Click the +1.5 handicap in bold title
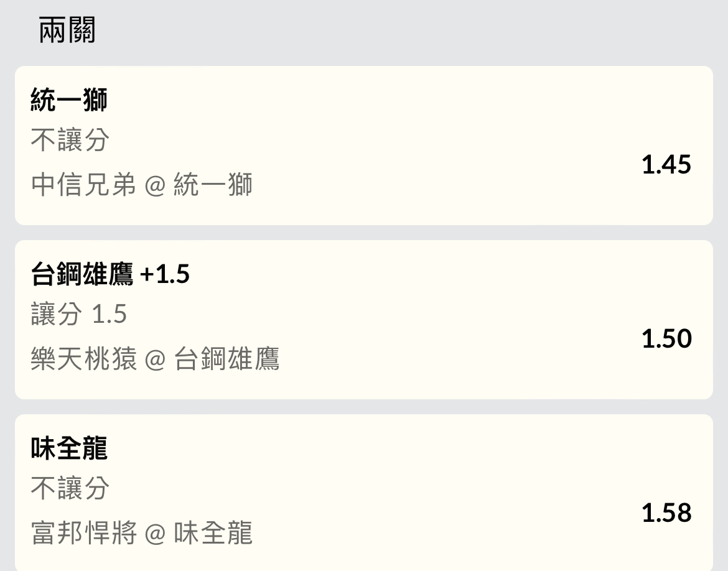 (x=165, y=274)
